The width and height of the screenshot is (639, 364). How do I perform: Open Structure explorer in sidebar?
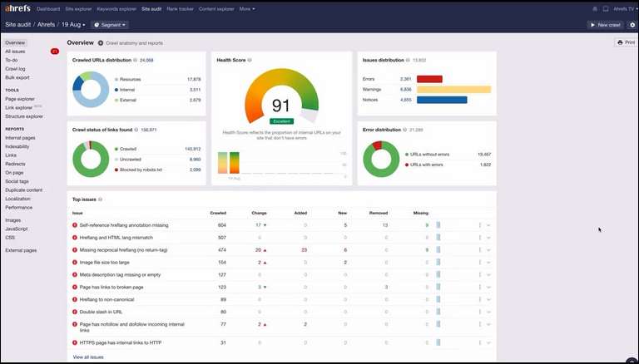(x=24, y=116)
